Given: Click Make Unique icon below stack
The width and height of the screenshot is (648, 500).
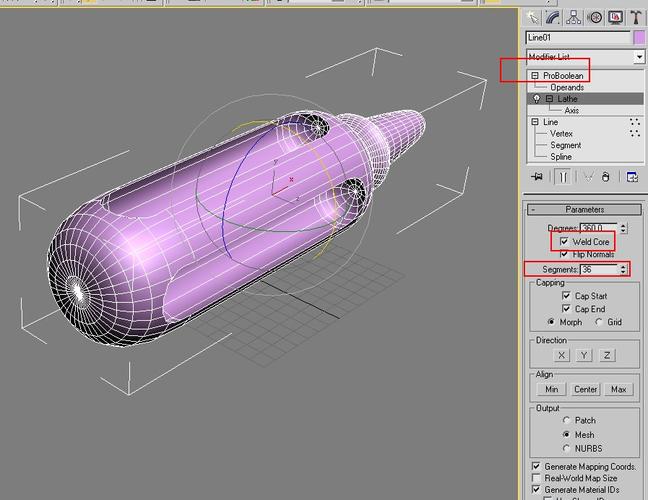Looking at the screenshot, I should (588, 177).
